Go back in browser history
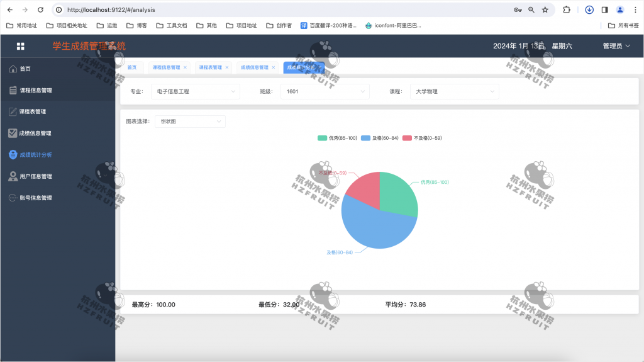Image resolution: width=644 pixels, height=362 pixels. click(10, 10)
